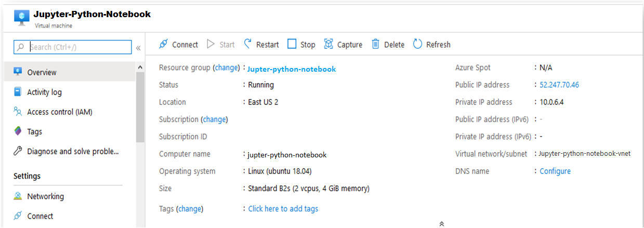Screen dimensions: 644x228
Task: Open Overview in the sidebar menu
Action: 70,72
